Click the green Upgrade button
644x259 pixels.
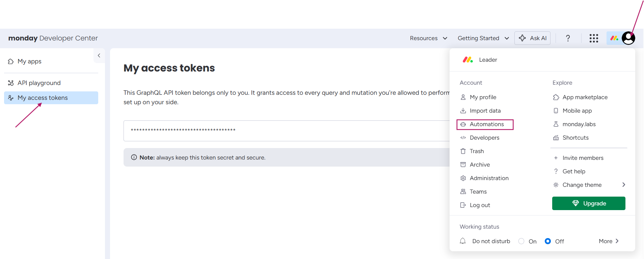point(589,203)
